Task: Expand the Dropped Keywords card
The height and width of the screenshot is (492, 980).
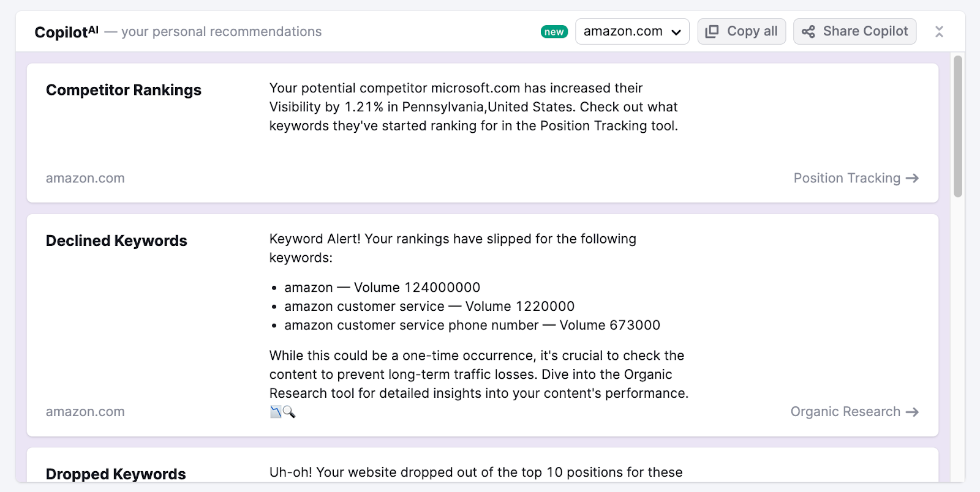Action: (115, 473)
